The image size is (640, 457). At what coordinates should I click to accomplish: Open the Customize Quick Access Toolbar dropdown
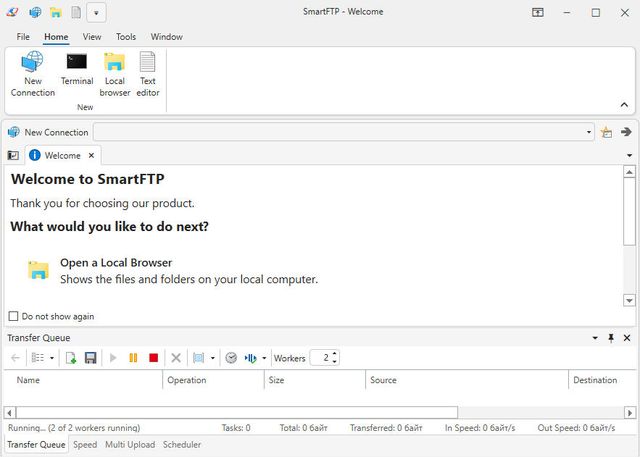[96, 13]
